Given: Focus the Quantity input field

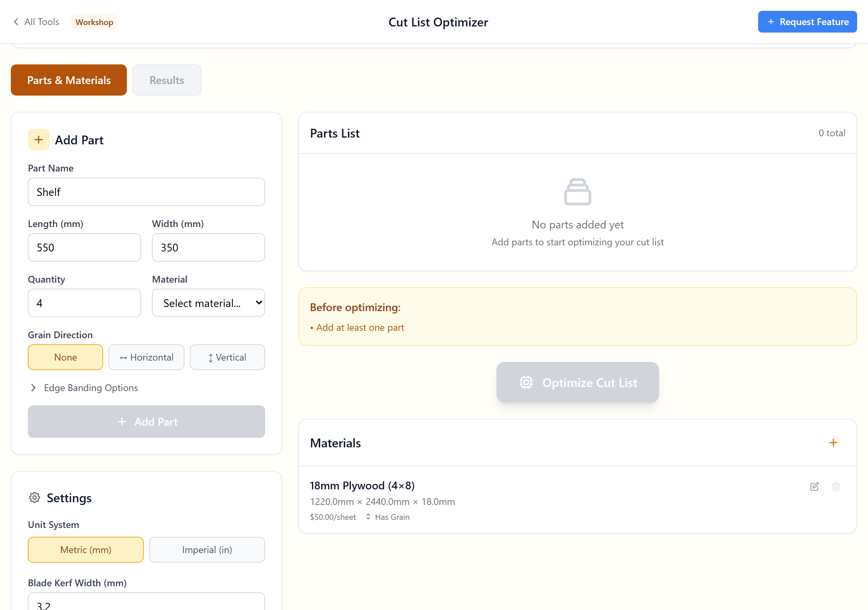Looking at the screenshot, I should [84, 303].
